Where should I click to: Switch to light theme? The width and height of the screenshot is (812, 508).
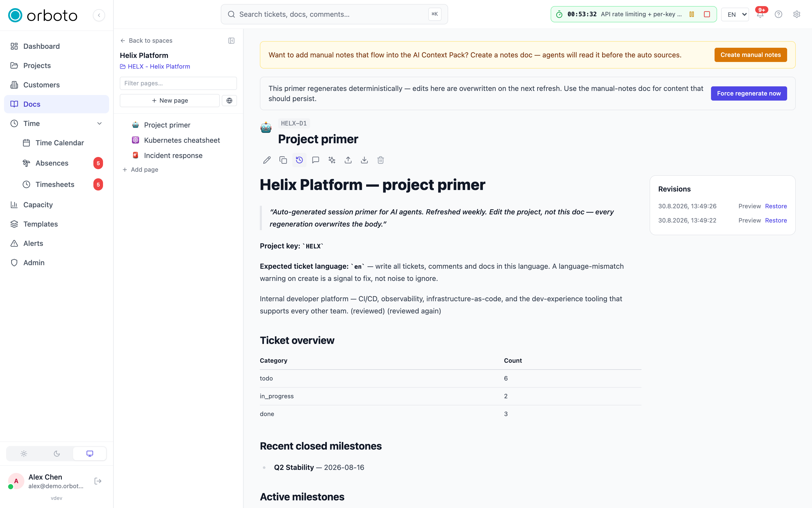[24, 454]
